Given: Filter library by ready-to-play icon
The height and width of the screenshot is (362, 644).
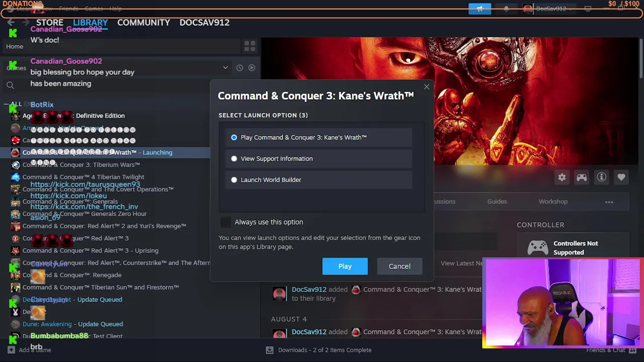Looking at the screenshot, I should [252, 68].
